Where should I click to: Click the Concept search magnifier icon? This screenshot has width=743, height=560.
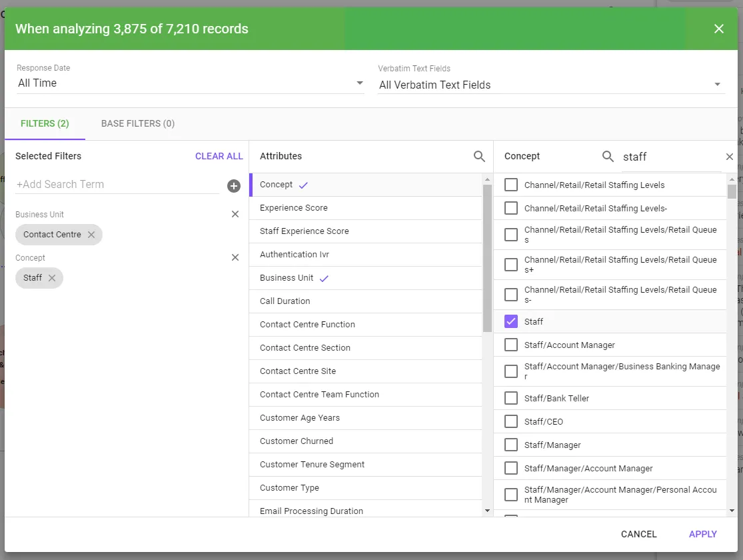click(x=608, y=156)
